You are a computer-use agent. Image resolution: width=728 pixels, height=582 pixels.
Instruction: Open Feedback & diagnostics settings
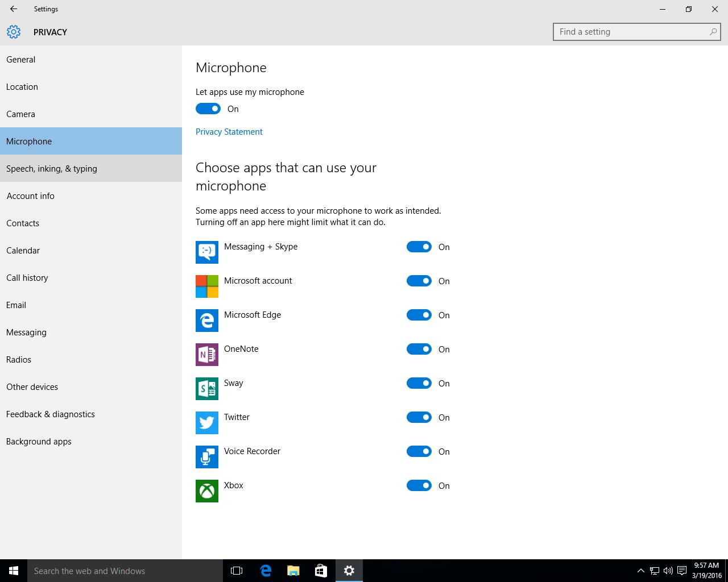91,414
